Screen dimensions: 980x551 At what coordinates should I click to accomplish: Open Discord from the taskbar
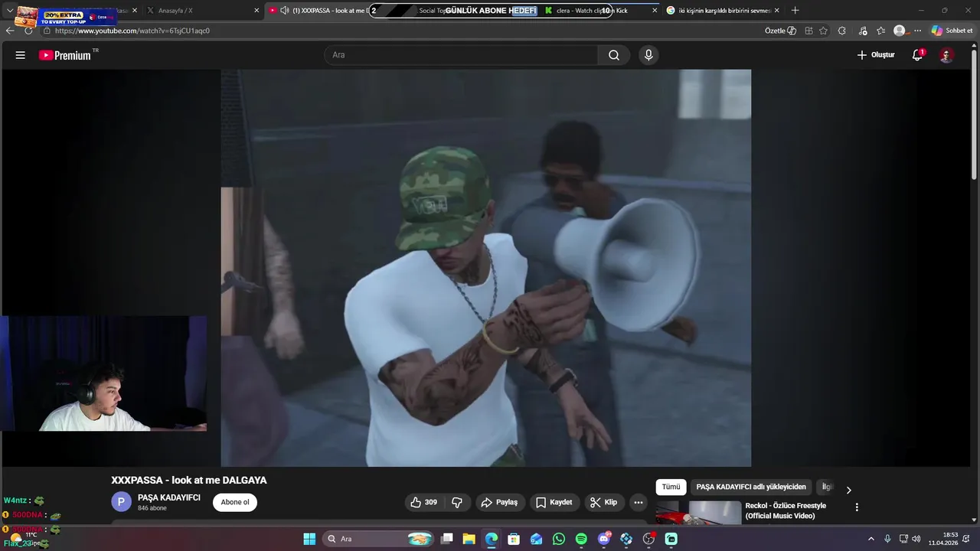click(604, 539)
